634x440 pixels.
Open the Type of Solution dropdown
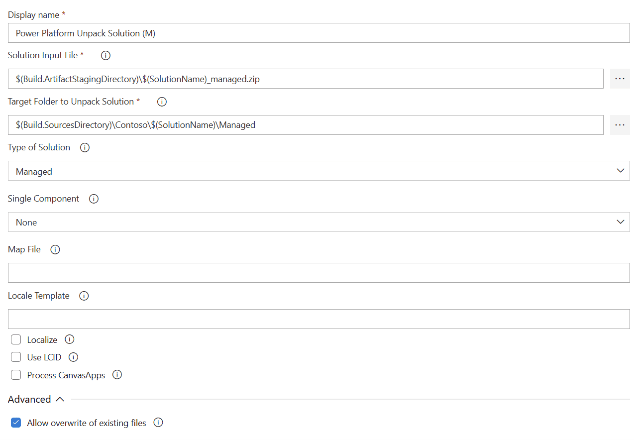click(x=318, y=171)
